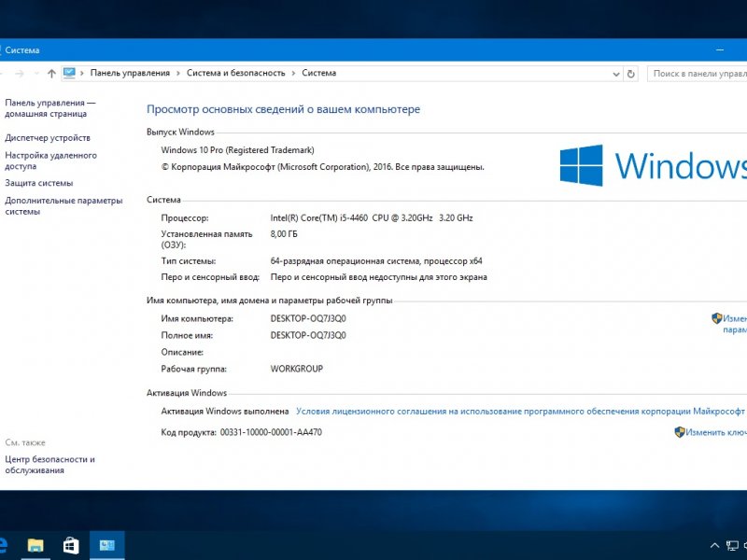Open chevron after computer icon in breadcrumb

point(82,73)
